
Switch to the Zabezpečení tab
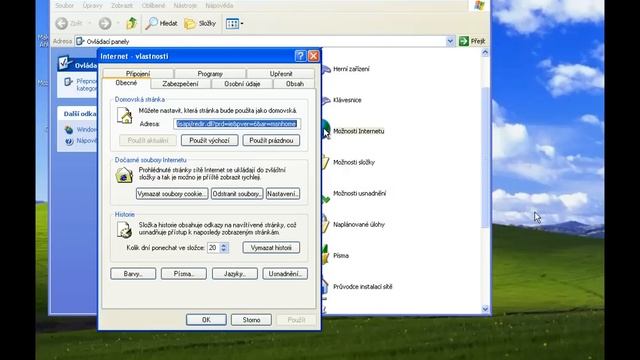coord(180,84)
